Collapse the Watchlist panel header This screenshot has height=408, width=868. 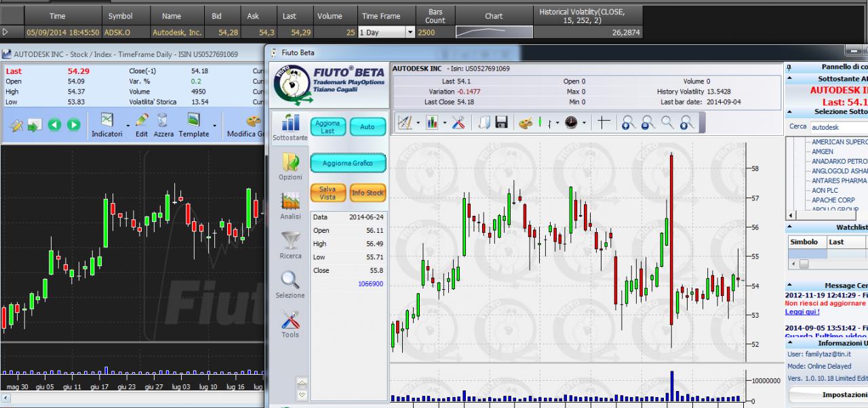[789, 227]
